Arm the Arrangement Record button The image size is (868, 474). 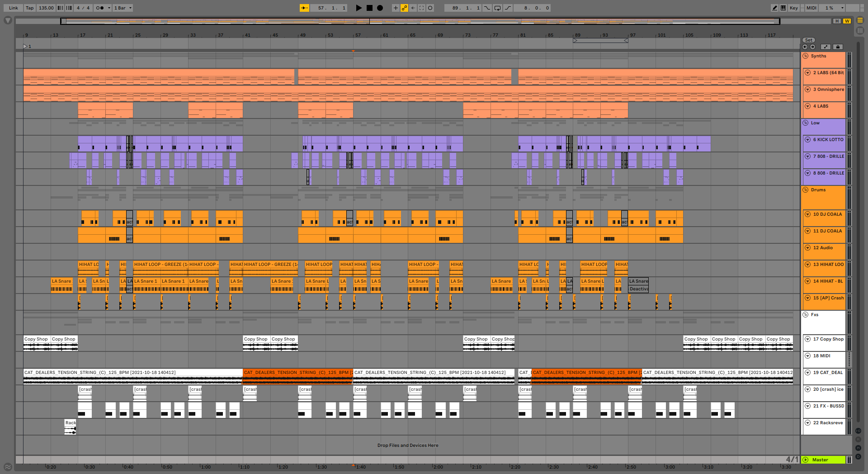[380, 8]
